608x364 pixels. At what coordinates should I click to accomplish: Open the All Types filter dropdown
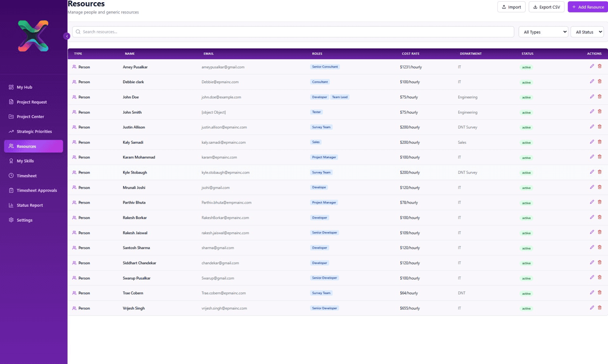[542, 32]
